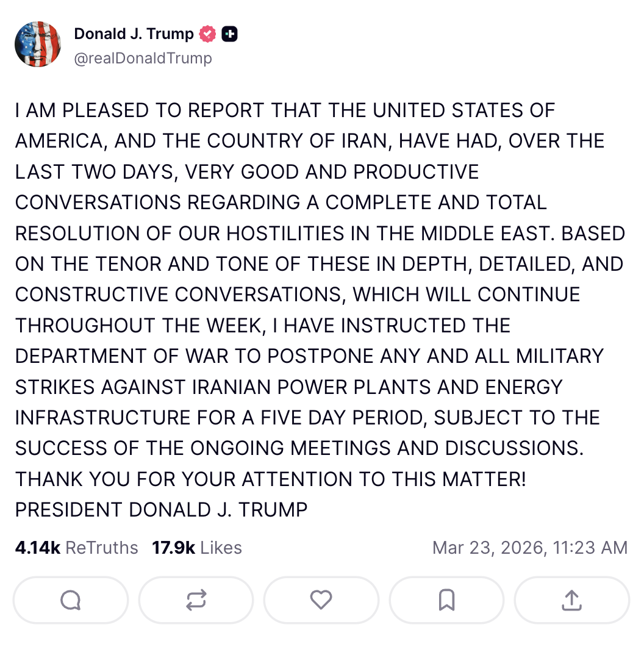Open the permalink via the Mar 23 timestamp
The width and height of the screenshot is (644, 655).
coord(530,547)
